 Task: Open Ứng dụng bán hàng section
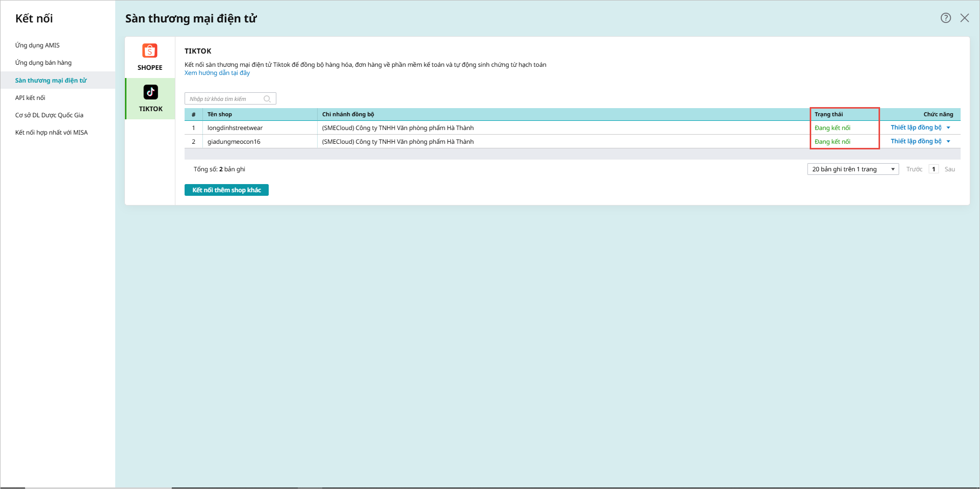(43, 63)
